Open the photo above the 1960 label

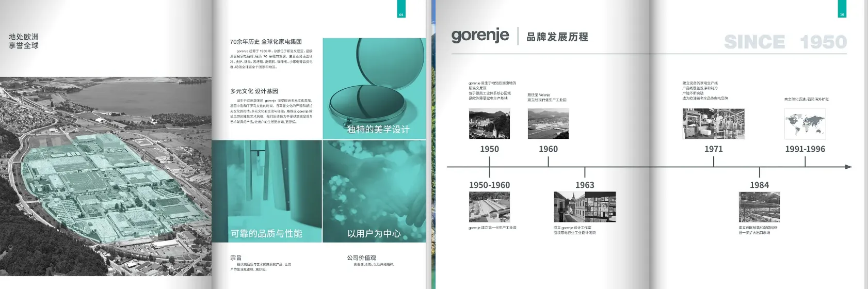(x=548, y=123)
